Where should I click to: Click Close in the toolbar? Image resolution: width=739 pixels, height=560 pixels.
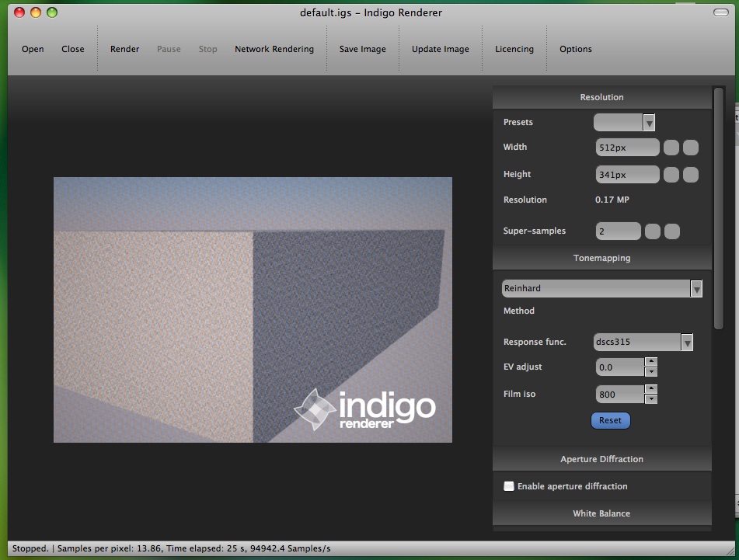[72, 49]
